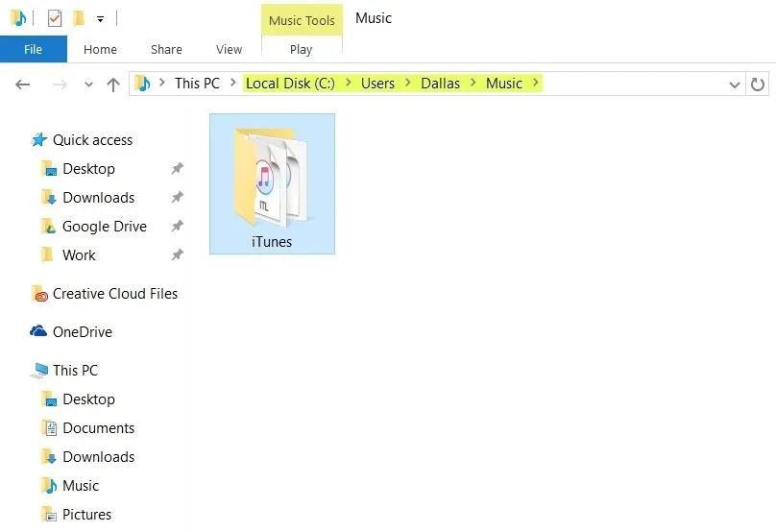Click the Forward navigation arrow
This screenshot has height=532, width=776.
(60, 85)
